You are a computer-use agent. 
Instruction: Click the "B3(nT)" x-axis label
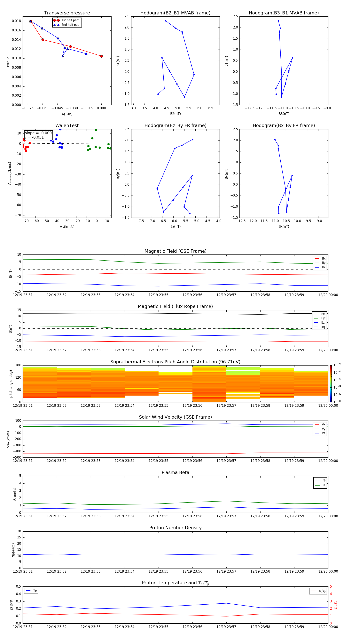click(x=284, y=114)
